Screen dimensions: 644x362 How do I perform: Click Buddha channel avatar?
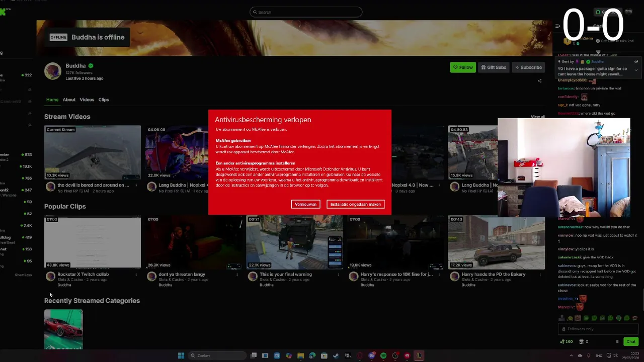pos(53,71)
